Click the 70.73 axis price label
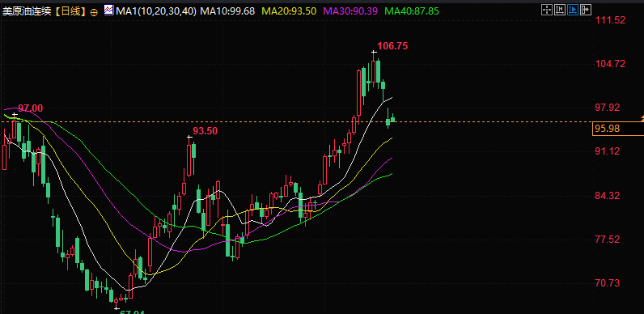The image size is (644, 314). pyautogui.click(x=608, y=283)
